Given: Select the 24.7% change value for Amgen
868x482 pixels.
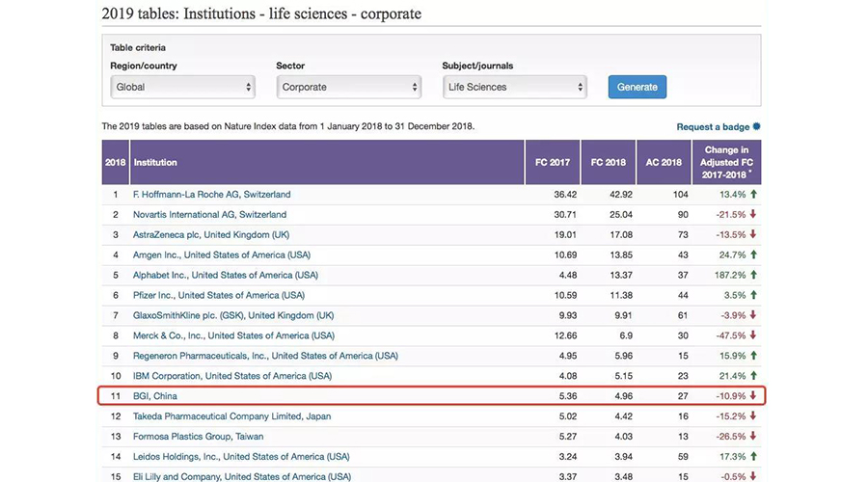Looking at the screenshot, I should (x=732, y=255).
